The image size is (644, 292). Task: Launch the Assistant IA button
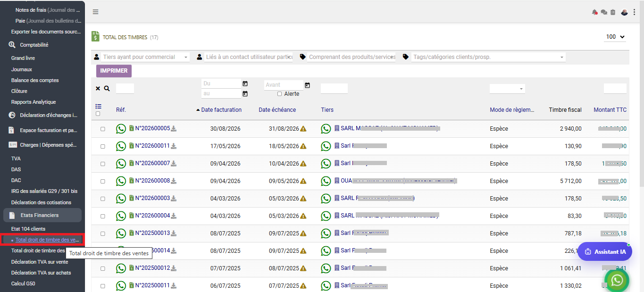click(x=605, y=251)
